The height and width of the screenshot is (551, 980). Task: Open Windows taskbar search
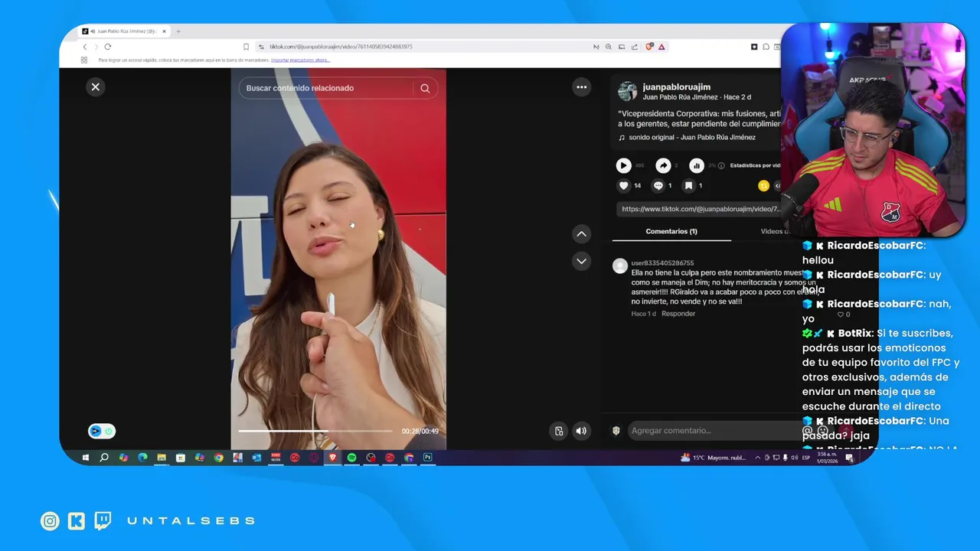[x=104, y=458]
